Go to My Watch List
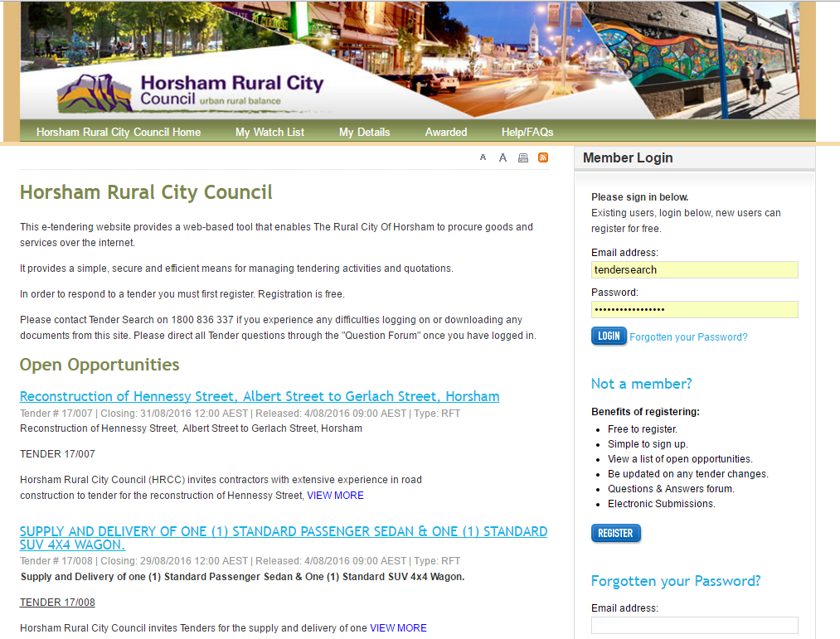This screenshot has height=639, width=840. point(269,132)
